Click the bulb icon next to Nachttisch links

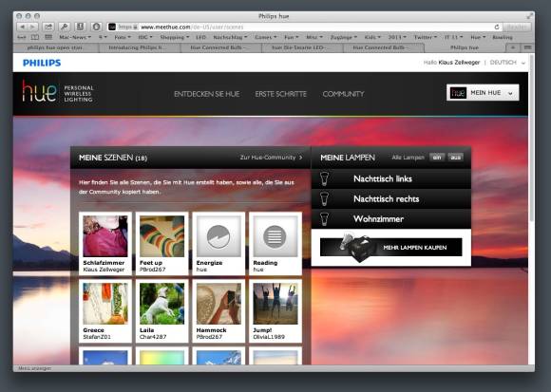pos(324,178)
